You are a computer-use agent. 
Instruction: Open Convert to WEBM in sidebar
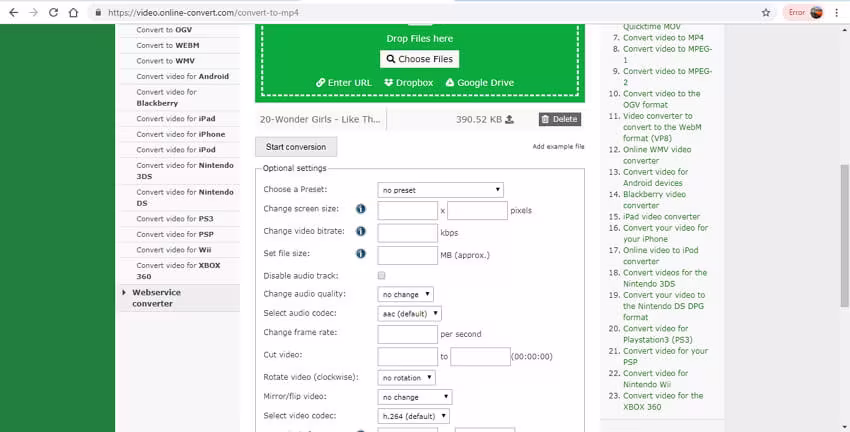[168, 45]
